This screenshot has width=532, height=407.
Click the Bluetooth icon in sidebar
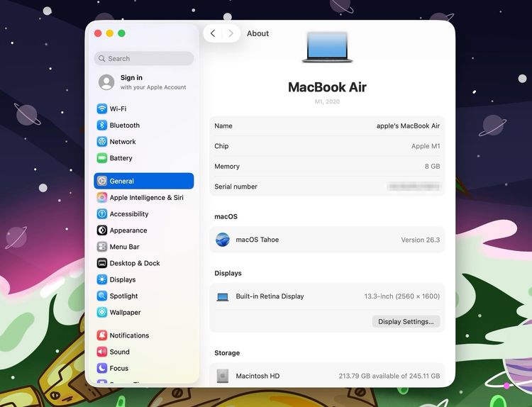point(101,126)
